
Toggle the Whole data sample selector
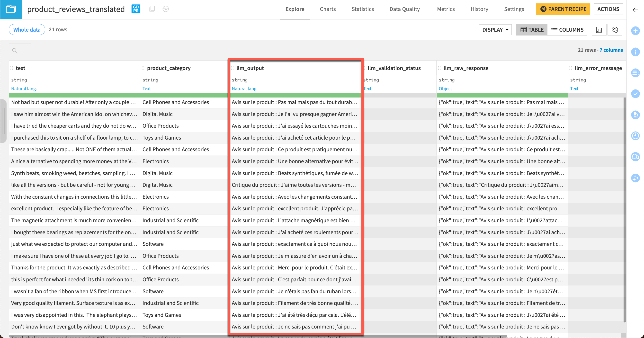(27, 29)
